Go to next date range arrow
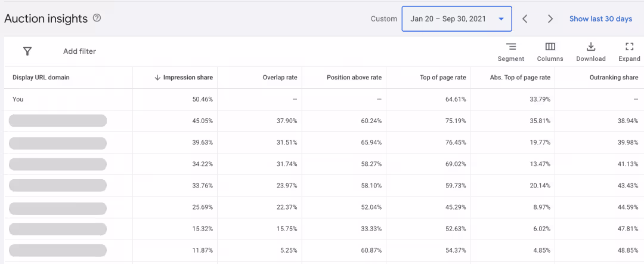Screen dimensions: 644x264 [x=550, y=19]
